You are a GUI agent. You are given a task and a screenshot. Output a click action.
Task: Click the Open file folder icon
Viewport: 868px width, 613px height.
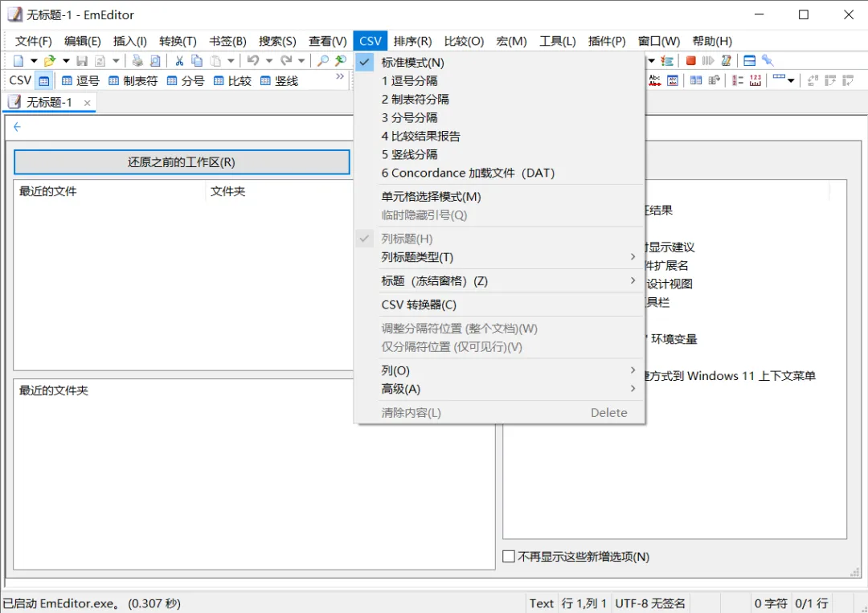tap(50, 61)
